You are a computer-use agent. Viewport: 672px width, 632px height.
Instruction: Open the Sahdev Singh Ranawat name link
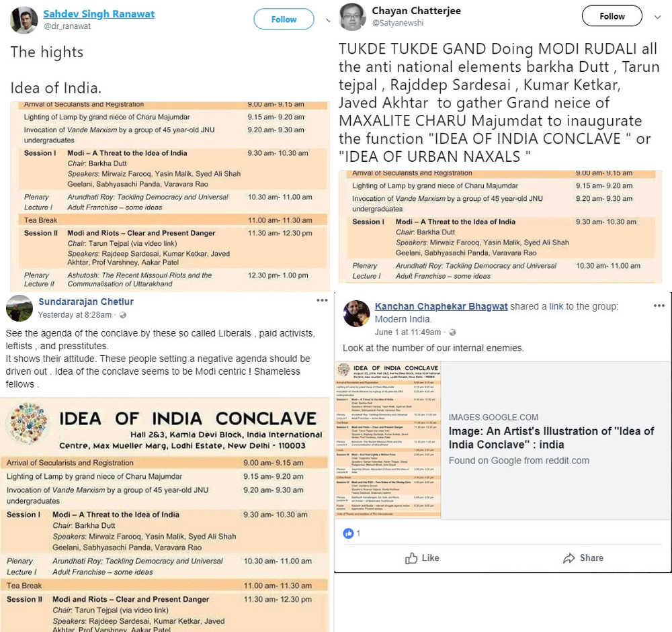click(99, 13)
